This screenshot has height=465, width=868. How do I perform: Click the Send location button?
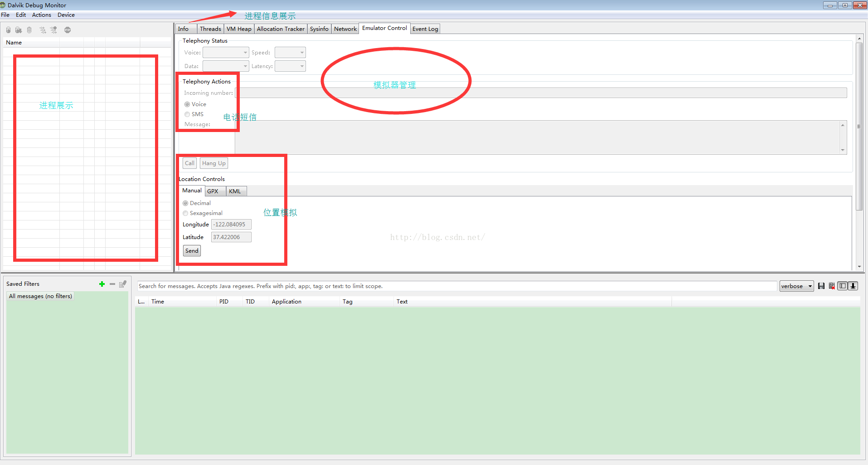tap(192, 251)
